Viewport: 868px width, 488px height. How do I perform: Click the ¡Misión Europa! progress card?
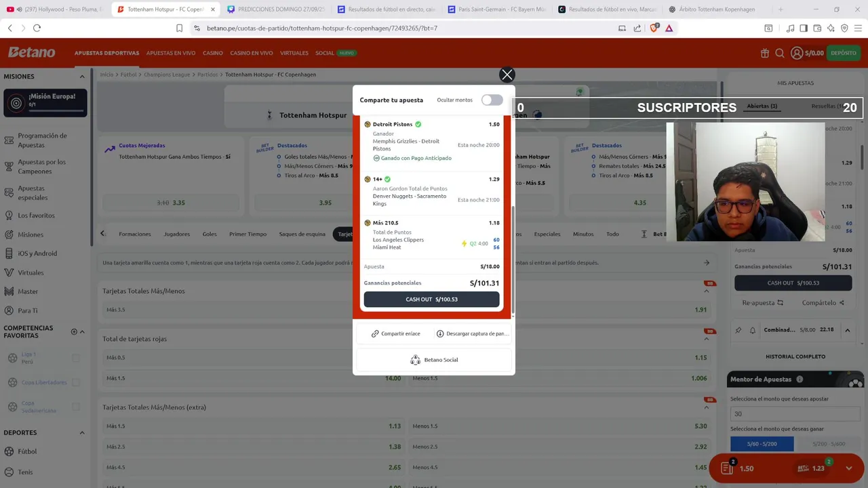(x=45, y=103)
